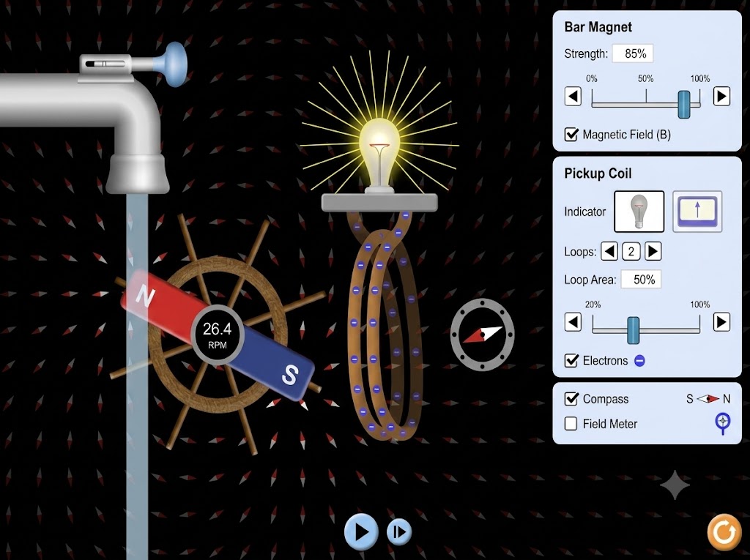Click the 26.4 RPM readout
This screenshot has height=560, width=750.
[x=217, y=335]
